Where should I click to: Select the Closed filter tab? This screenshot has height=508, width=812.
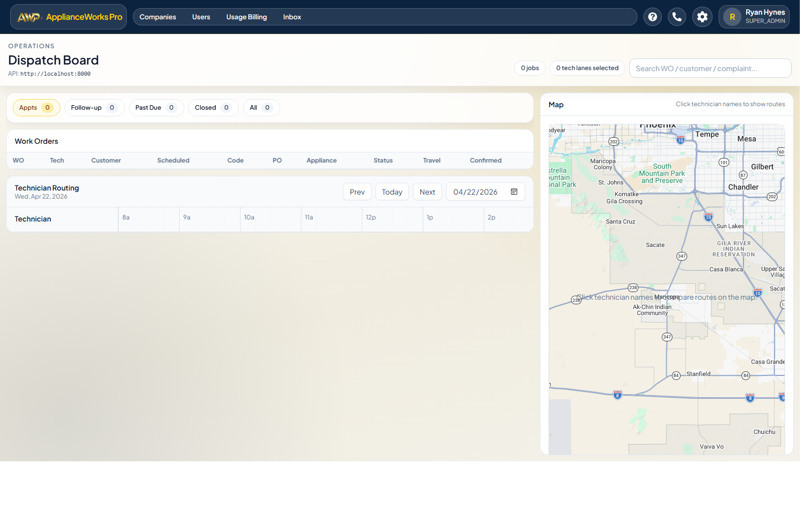coord(214,108)
